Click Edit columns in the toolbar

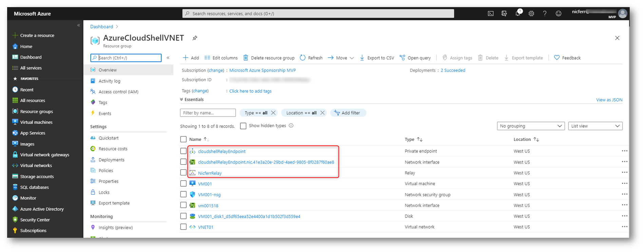[x=221, y=58]
